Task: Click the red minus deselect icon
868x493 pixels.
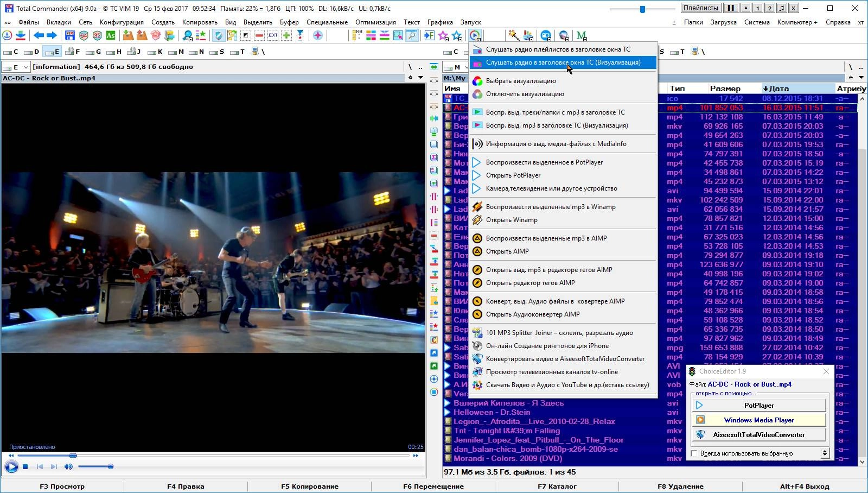Action: [x=259, y=35]
